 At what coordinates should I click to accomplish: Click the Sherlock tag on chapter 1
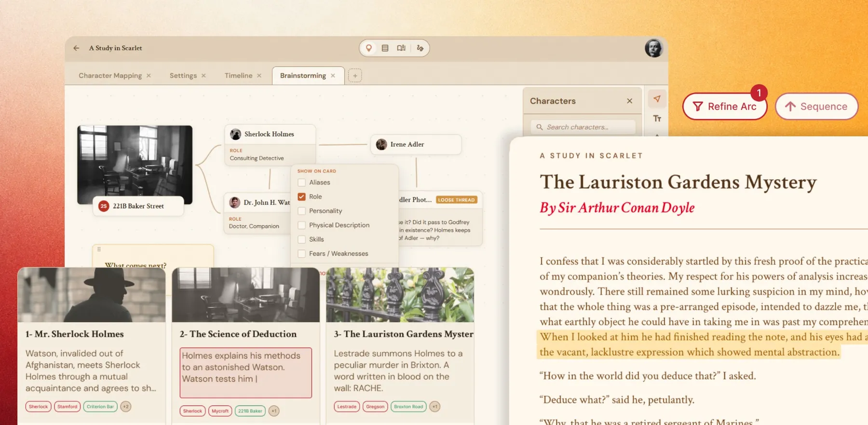point(39,407)
